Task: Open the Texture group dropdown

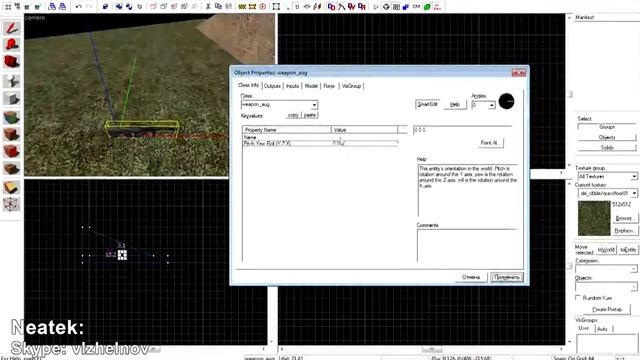Action: [x=607, y=176]
